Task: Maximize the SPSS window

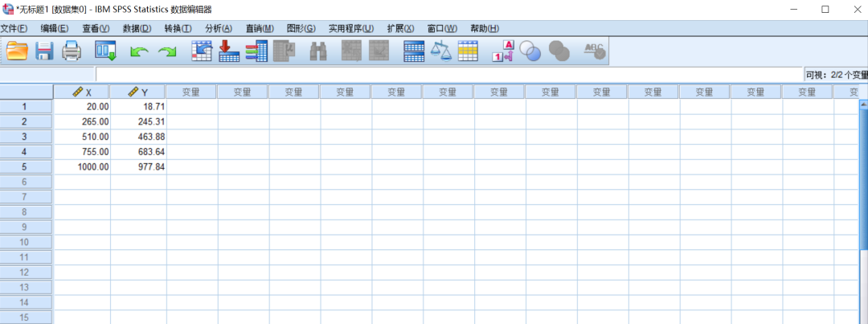Action: 825,10
